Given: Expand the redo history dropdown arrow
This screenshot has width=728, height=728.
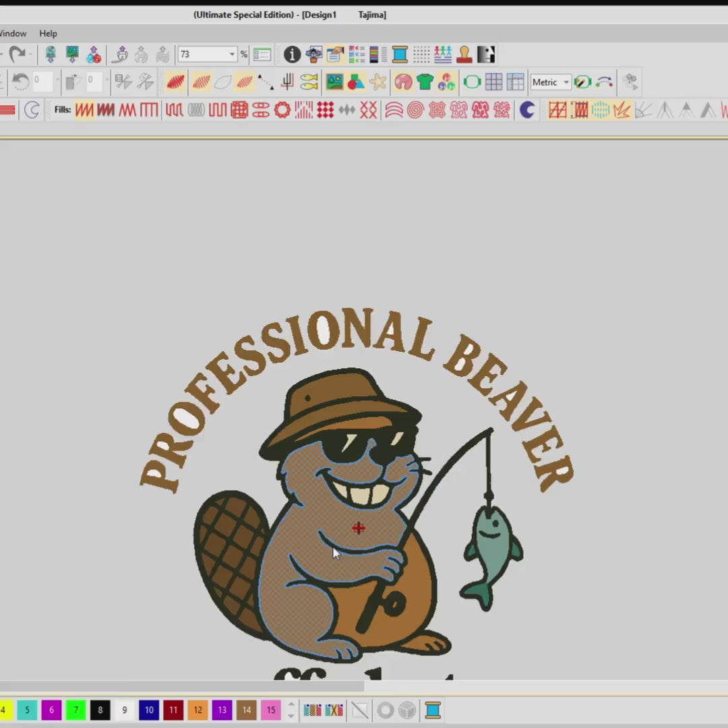Looking at the screenshot, I should click(x=31, y=55).
